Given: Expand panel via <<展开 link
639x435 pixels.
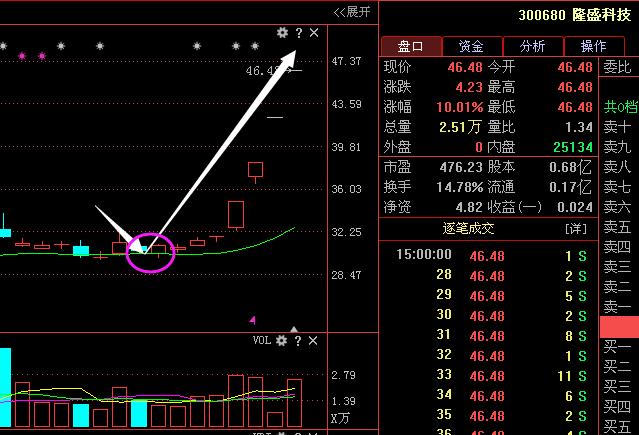Looking at the screenshot, I should pos(352,12).
